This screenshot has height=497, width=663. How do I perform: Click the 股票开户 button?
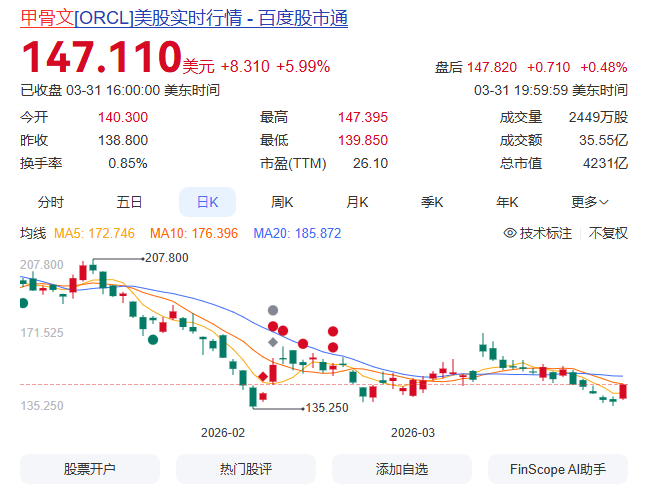pyautogui.click(x=90, y=469)
